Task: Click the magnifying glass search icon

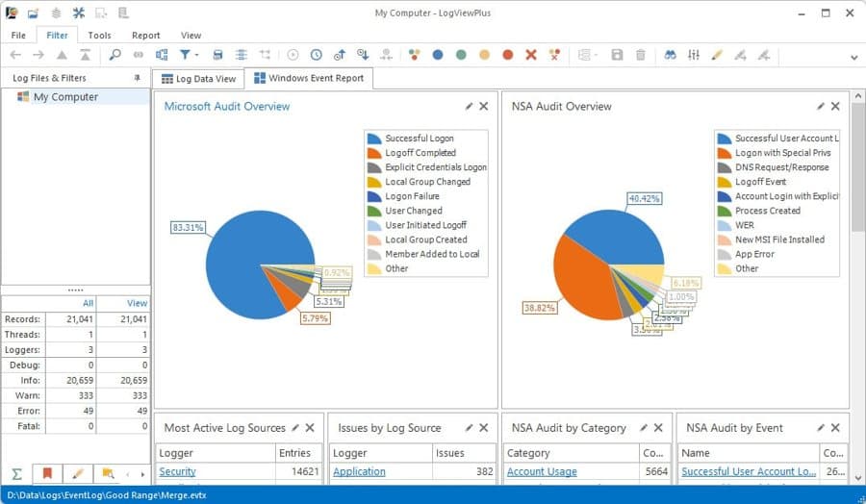Action: pyautogui.click(x=115, y=55)
